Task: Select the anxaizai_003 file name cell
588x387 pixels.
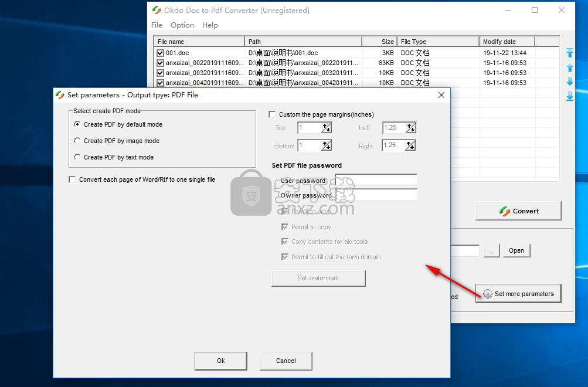Action: [x=205, y=73]
